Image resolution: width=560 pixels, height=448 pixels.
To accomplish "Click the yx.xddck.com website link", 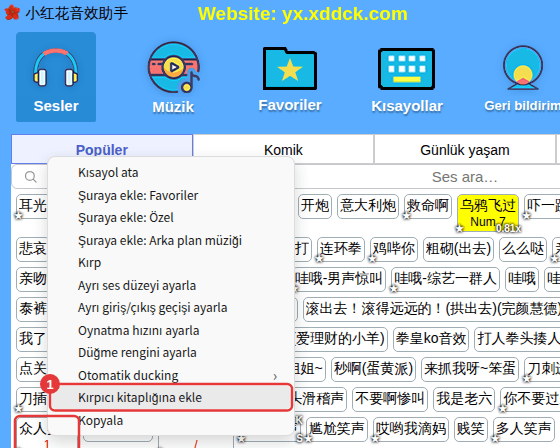I will [x=345, y=14].
